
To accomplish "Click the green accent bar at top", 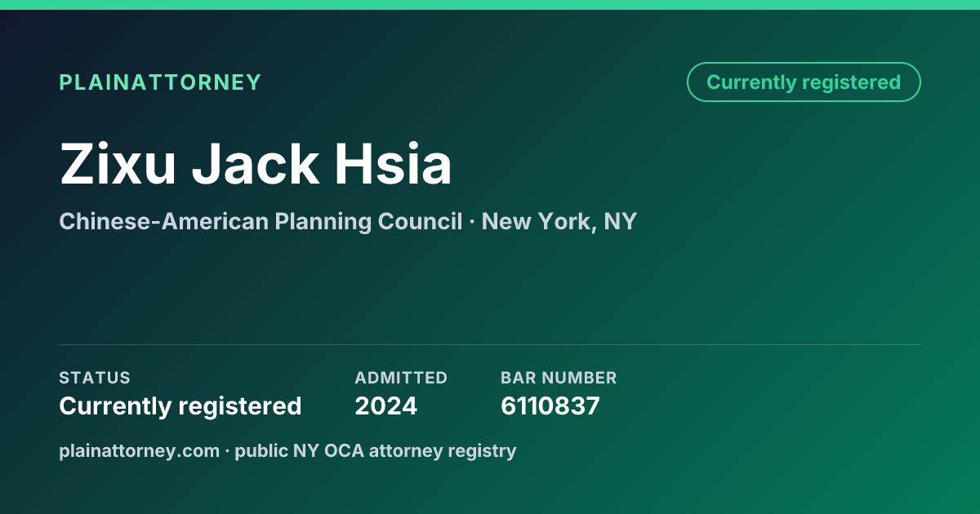I will pyautogui.click(x=490, y=5).
